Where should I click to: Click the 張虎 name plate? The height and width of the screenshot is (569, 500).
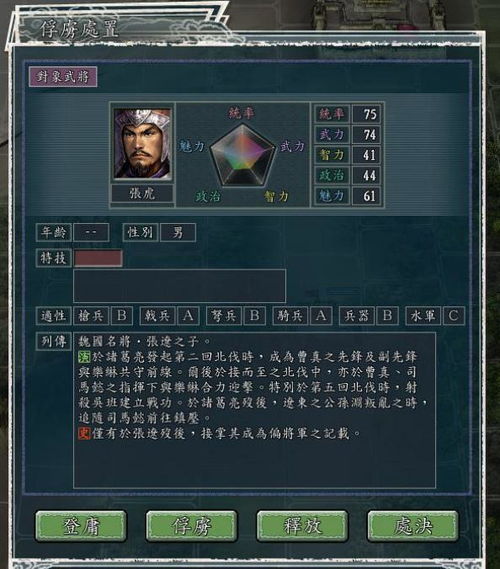[142, 193]
